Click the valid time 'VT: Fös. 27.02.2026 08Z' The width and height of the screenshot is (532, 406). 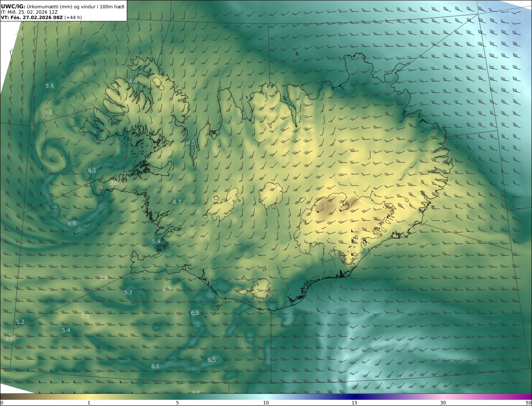point(32,17)
